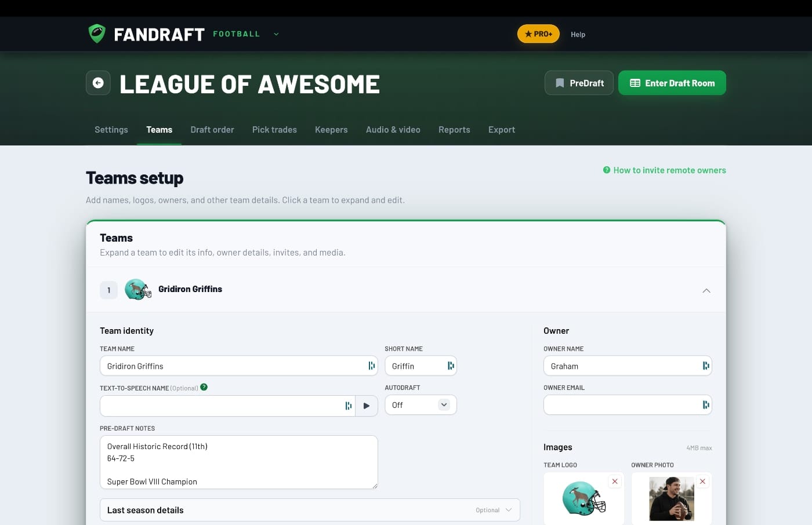Click Enter Draft Room button
Screen dimensions: 812x525
[672, 83]
